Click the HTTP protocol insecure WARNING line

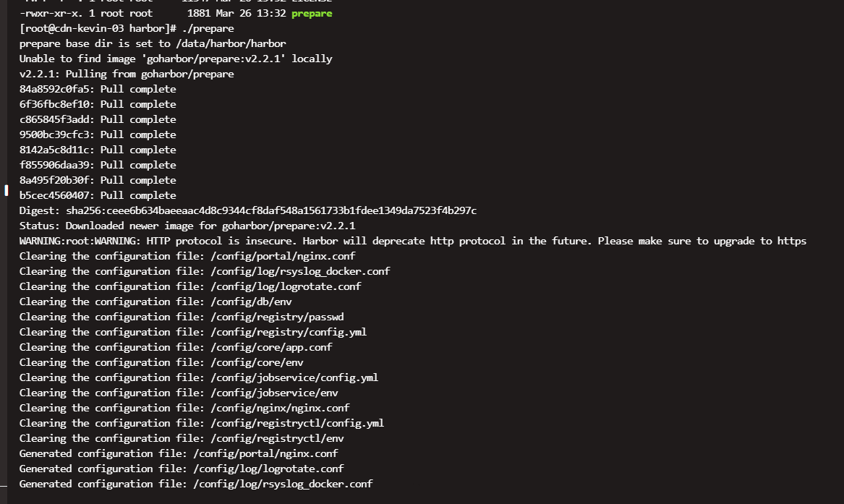point(413,241)
